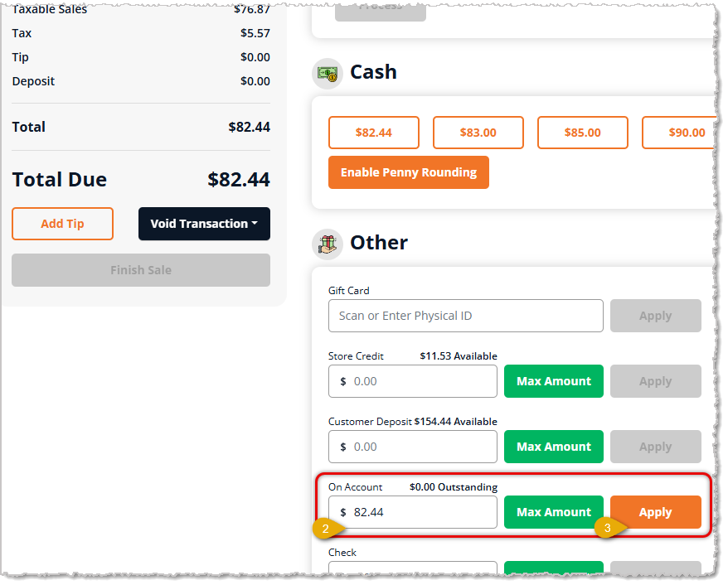Click Apply next to Gift Card field
728x585 pixels.
656,316
